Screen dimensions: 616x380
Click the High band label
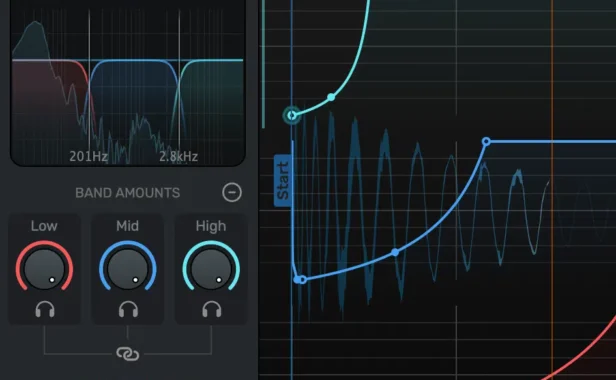[x=211, y=226]
